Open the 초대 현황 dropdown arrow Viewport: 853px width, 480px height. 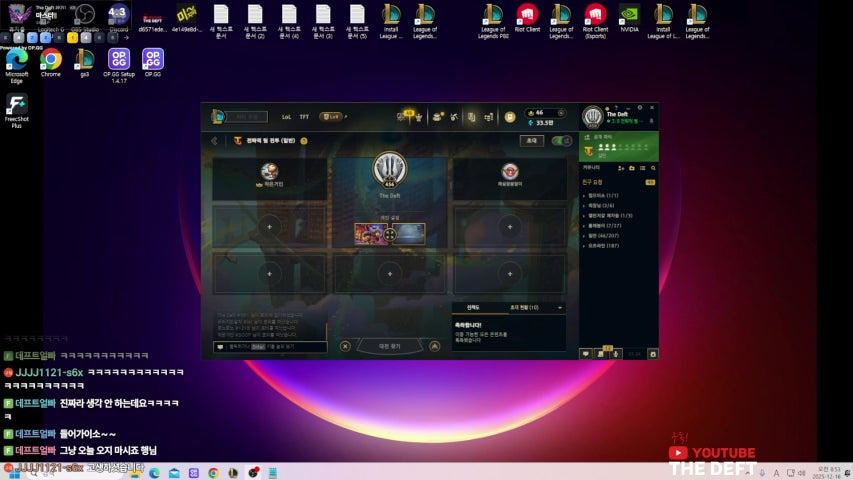pyautogui.click(x=560, y=307)
